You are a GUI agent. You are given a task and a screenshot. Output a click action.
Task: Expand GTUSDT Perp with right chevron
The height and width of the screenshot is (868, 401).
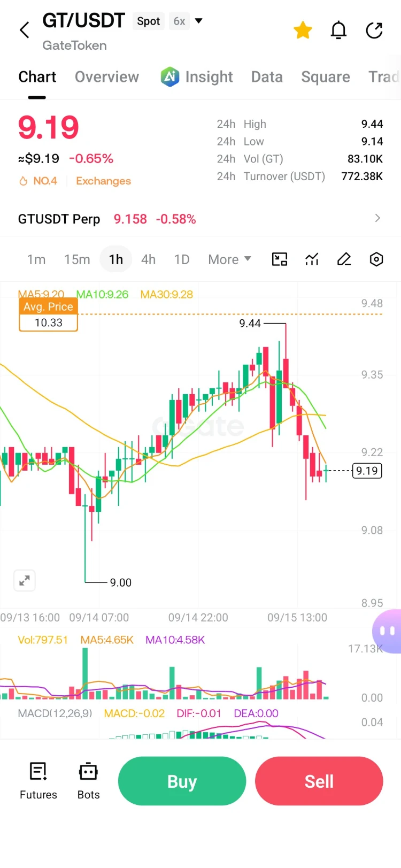click(377, 218)
